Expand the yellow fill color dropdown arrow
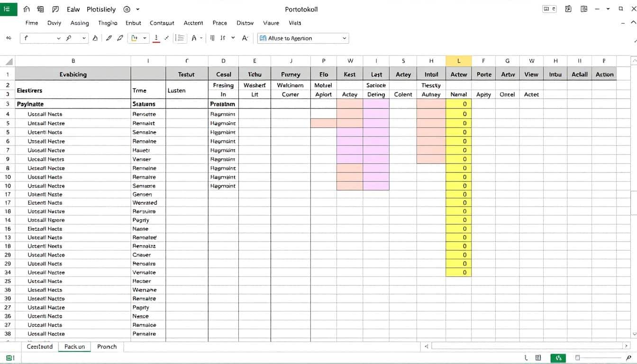Image resolution: width=637 pixels, height=364 pixels. click(145, 38)
